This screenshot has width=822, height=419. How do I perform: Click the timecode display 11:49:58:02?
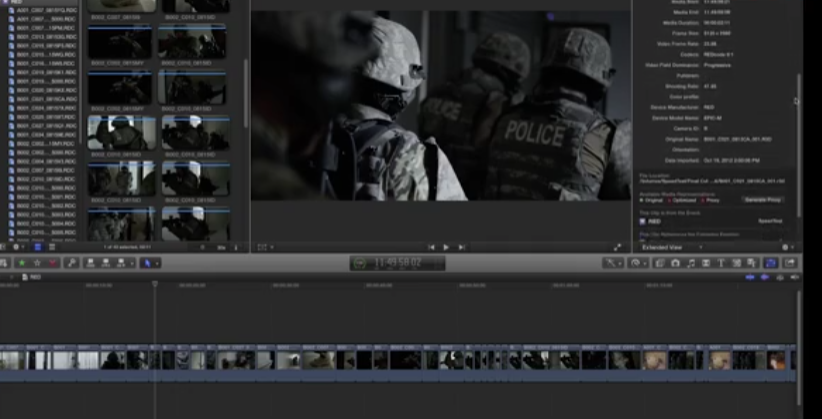tap(397, 263)
